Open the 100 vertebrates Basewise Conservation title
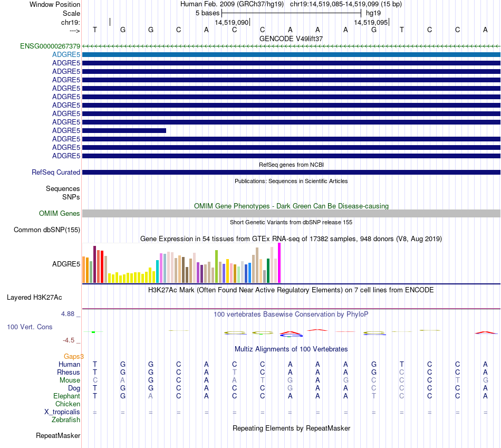Screen dimensions: 501x448 pos(291,314)
